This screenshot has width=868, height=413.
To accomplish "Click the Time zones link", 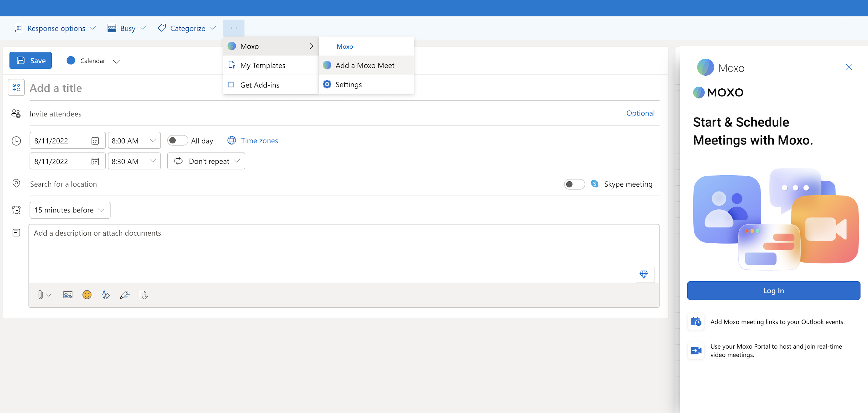I will click(259, 141).
